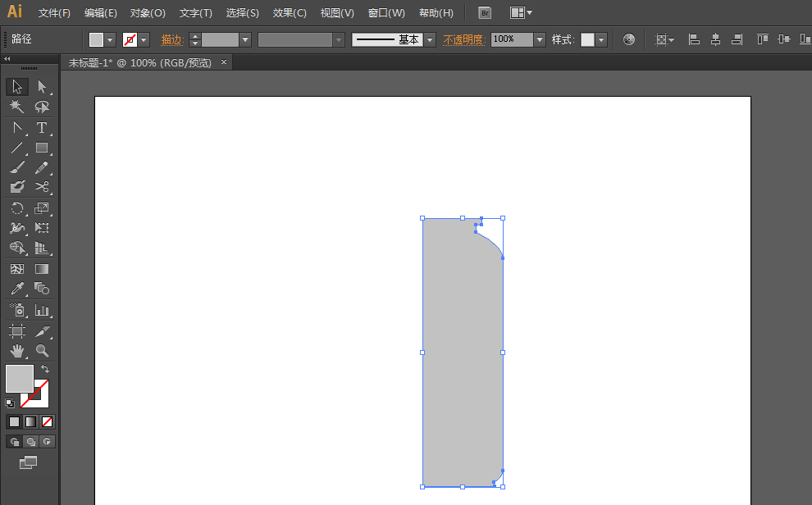Screen dimensions: 812x505
Task: Select the Scissors tool
Action: (x=42, y=187)
